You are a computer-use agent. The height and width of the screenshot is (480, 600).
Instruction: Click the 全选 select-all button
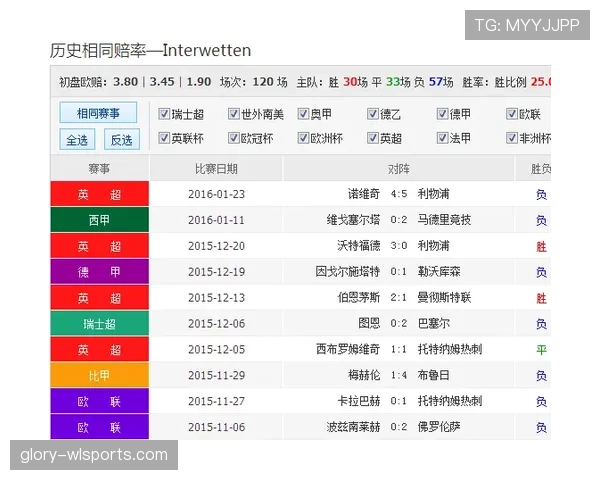tap(77, 139)
